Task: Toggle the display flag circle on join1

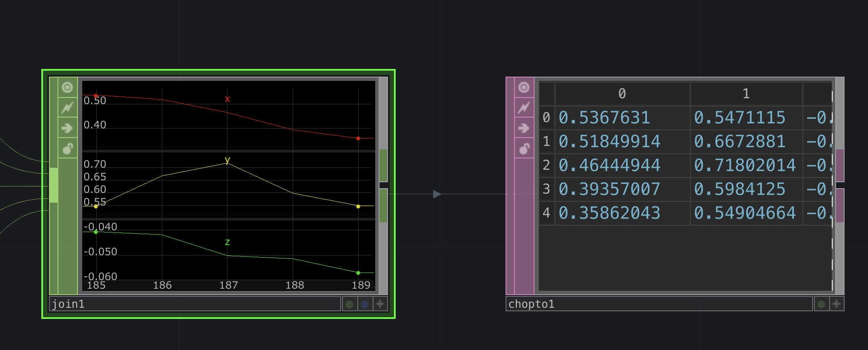Action: click(350, 304)
